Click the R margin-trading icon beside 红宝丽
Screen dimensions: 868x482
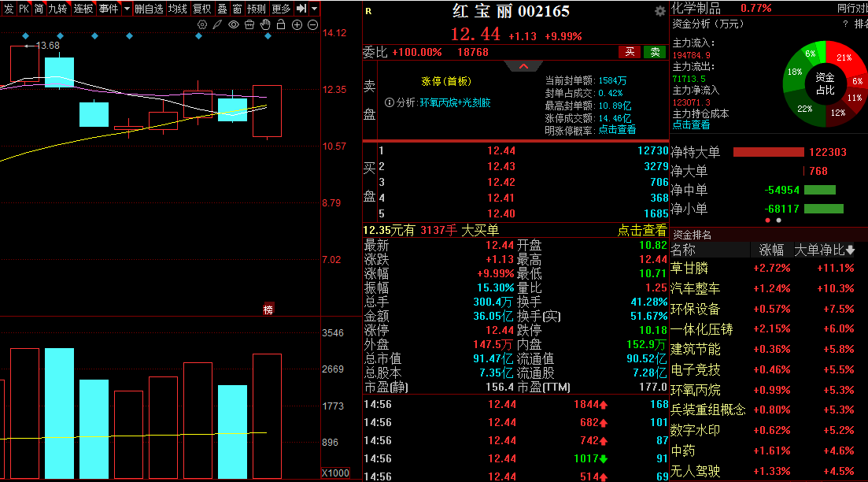pyautogui.click(x=368, y=11)
